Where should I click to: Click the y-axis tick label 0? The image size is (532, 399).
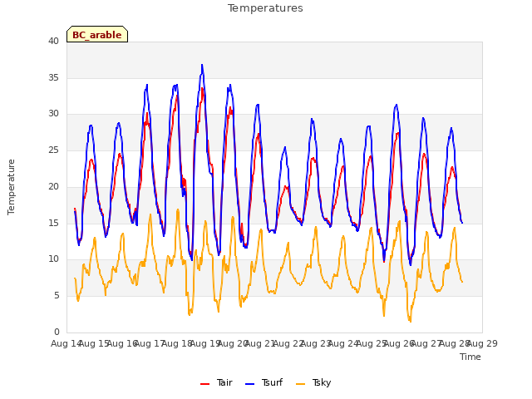(x=57, y=332)
